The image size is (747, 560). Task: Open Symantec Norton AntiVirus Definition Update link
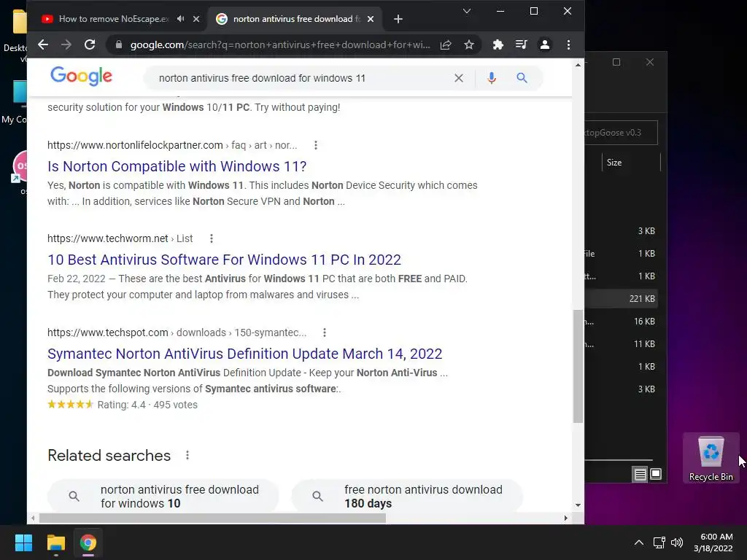pos(245,354)
